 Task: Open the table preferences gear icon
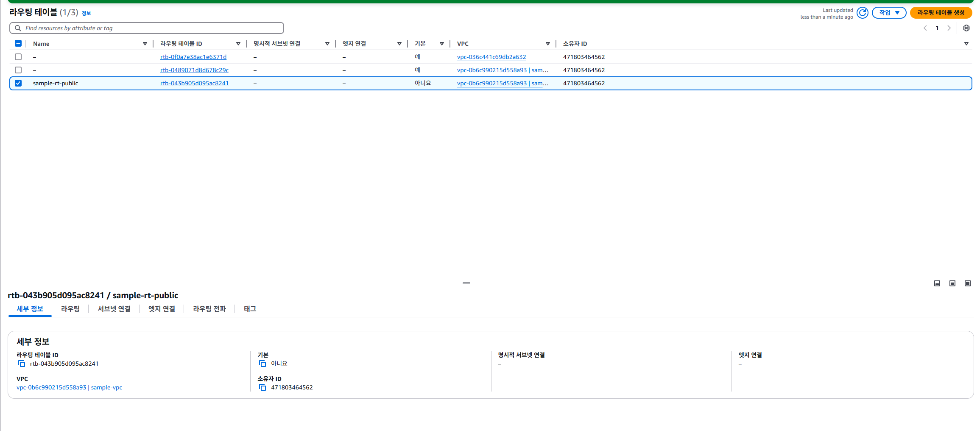[x=966, y=28]
